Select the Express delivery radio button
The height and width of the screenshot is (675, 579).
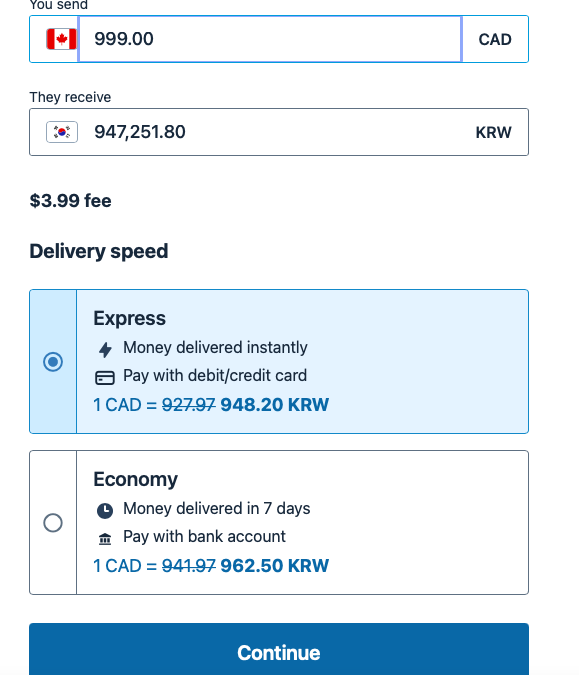[x=53, y=362]
